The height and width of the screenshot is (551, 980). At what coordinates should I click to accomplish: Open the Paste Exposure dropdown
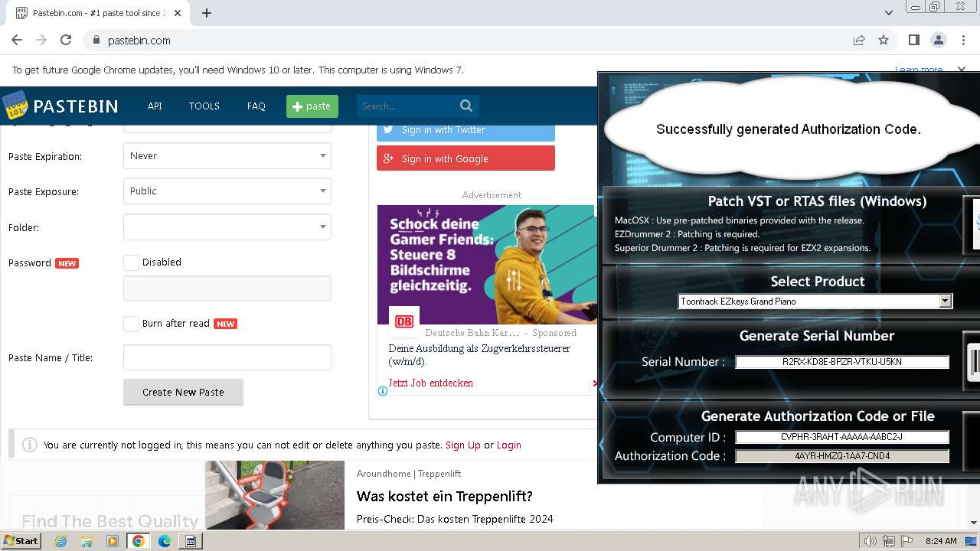pyautogui.click(x=227, y=191)
